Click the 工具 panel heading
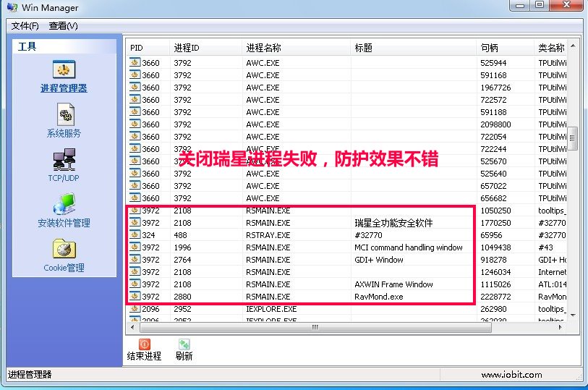This screenshot has width=588, height=390. 27,46
